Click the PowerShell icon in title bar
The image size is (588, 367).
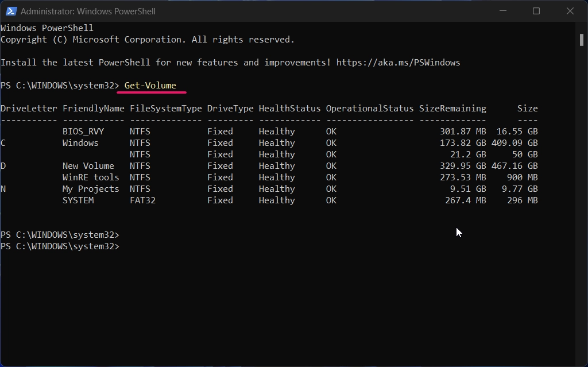coord(11,11)
